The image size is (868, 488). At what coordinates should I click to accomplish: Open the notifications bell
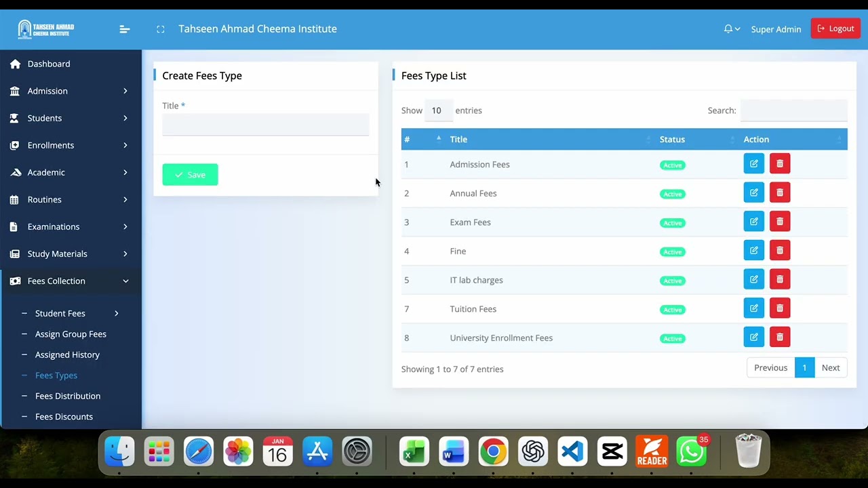[728, 29]
